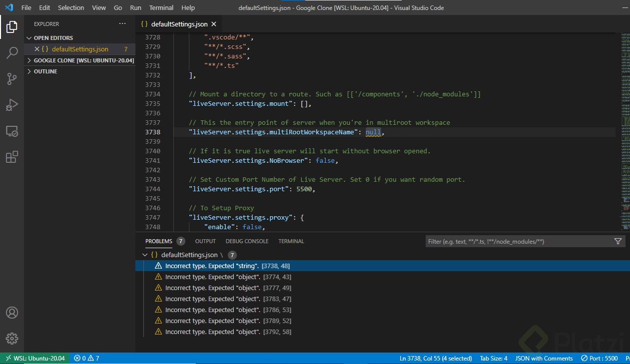
Task: Click JSON with Comments language mode
Action: click(544, 358)
